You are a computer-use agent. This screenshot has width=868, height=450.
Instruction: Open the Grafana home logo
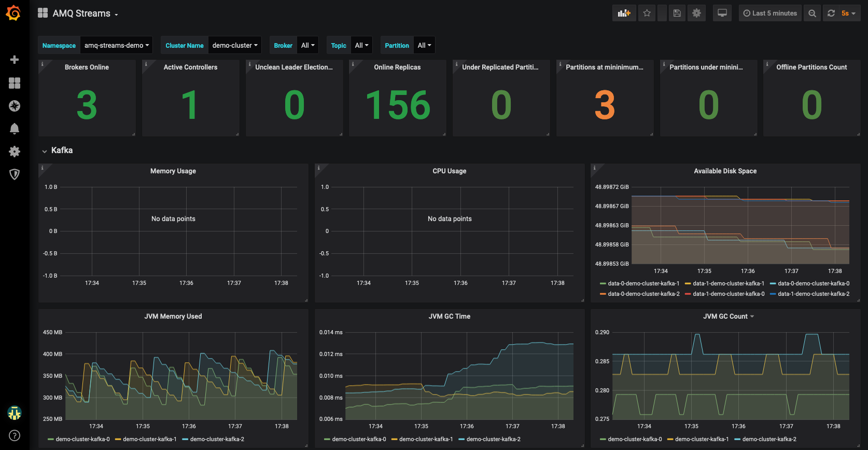click(x=14, y=13)
